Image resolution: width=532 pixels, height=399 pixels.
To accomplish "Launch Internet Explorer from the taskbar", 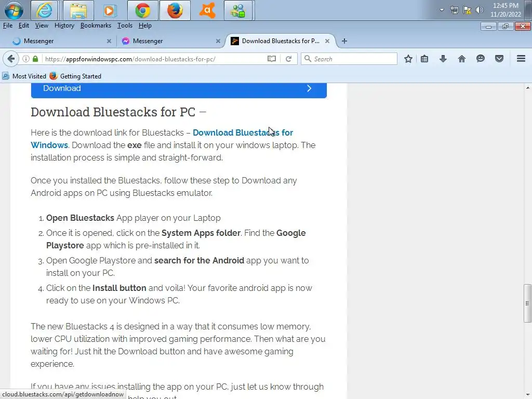I will click(44, 10).
